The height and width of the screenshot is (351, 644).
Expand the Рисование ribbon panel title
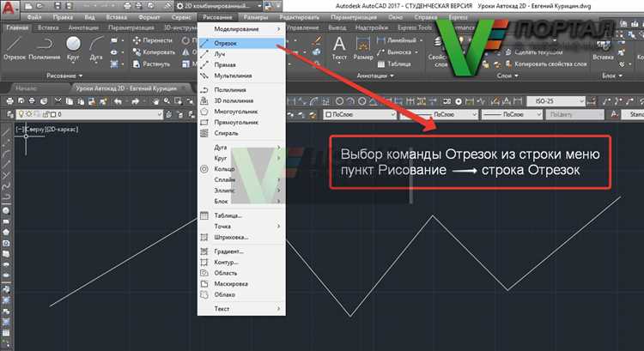(x=64, y=76)
